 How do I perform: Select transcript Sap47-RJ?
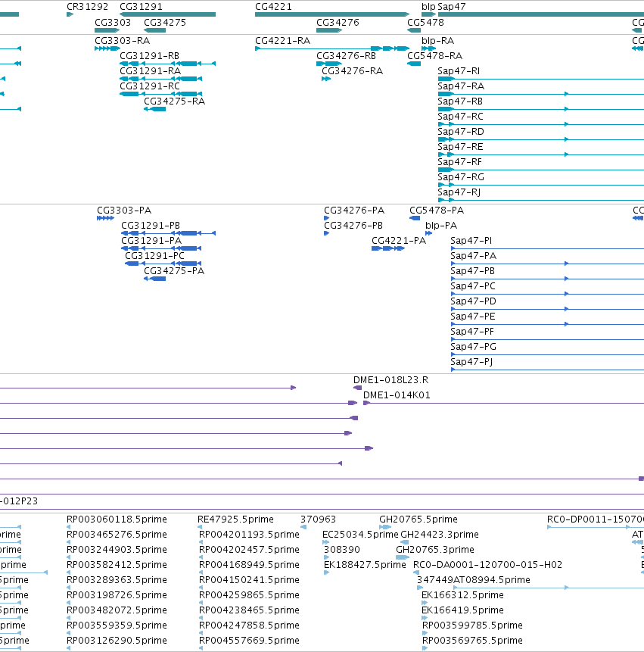pos(459,192)
